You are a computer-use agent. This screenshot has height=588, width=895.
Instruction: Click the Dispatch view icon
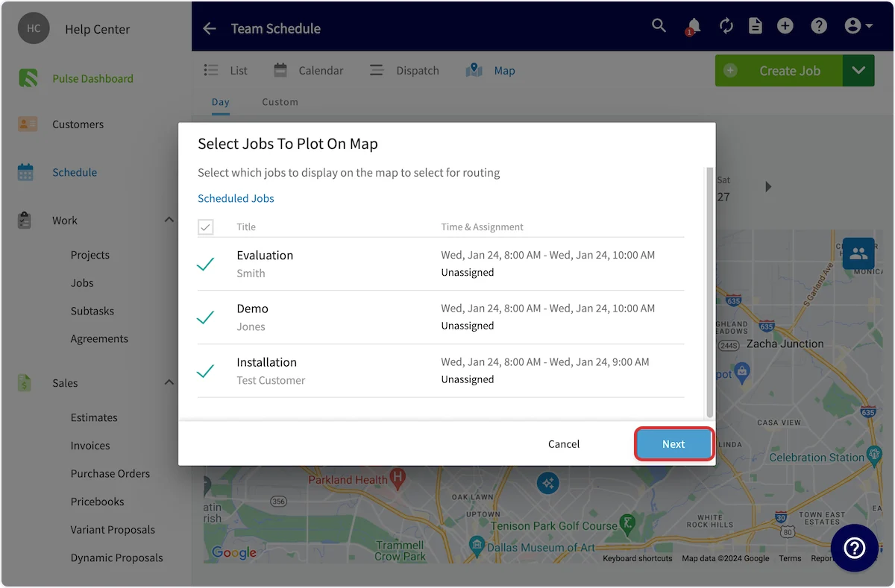377,70
